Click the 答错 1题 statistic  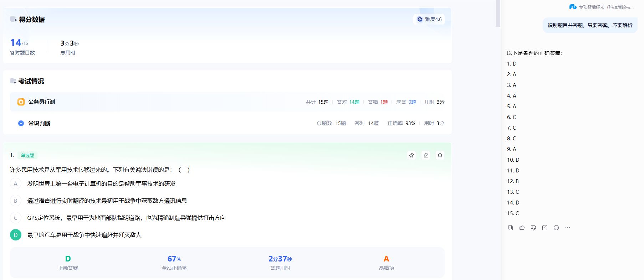(378, 102)
